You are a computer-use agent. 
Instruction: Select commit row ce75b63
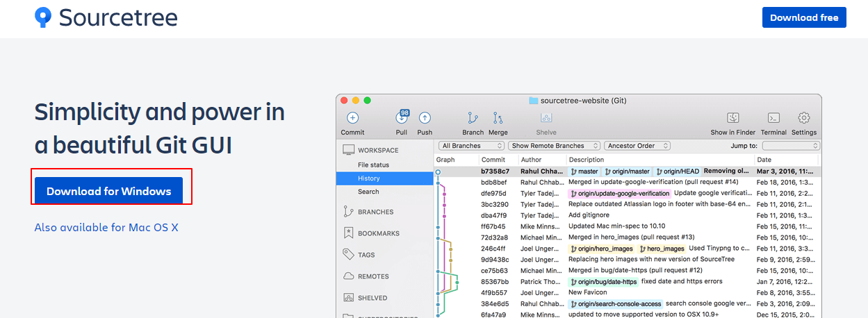pyautogui.click(x=628, y=270)
